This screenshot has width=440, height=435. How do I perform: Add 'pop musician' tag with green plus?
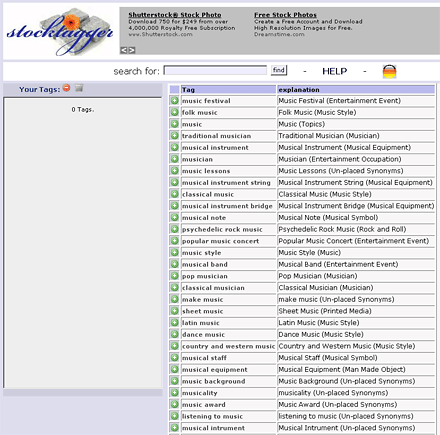point(174,276)
